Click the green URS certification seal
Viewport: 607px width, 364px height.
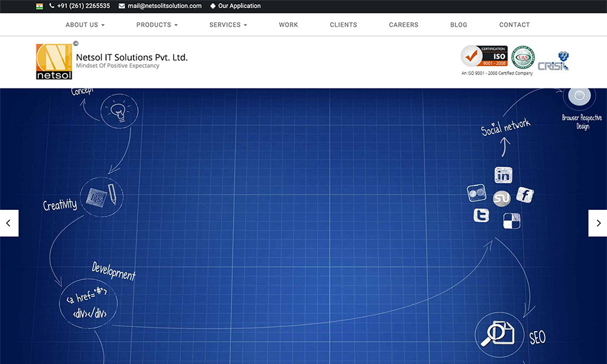coord(523,58)
